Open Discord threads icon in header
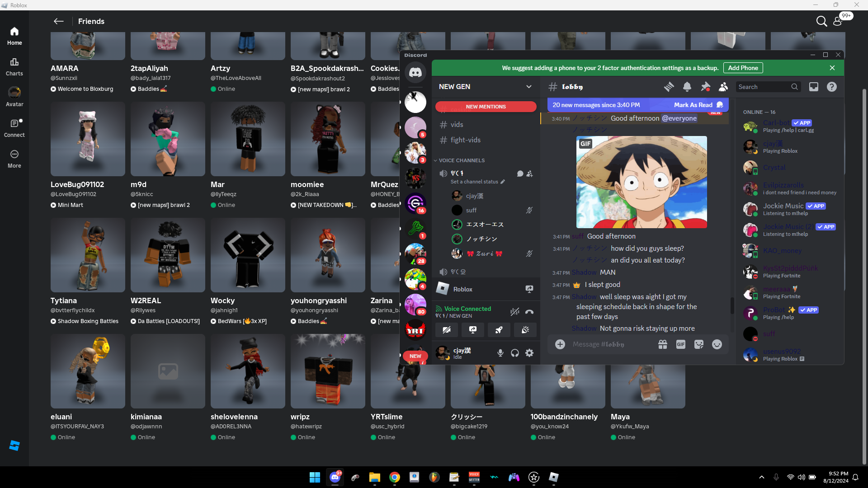 click(669, 87)
